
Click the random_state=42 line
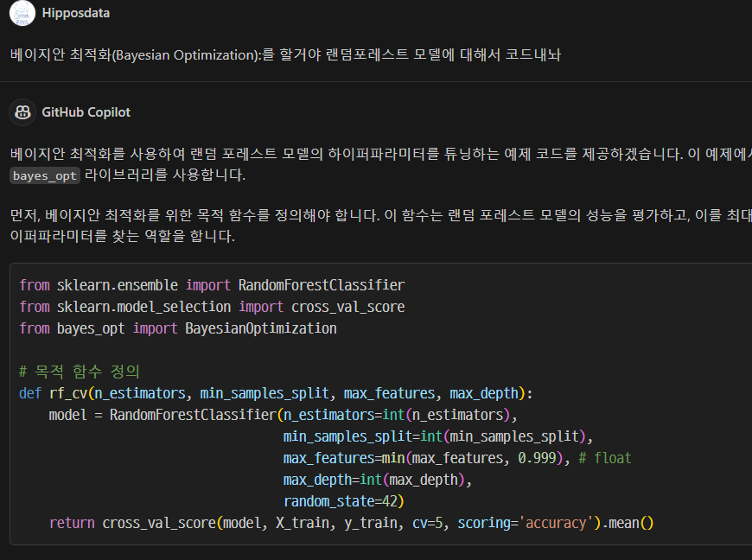tap(343, 501)
